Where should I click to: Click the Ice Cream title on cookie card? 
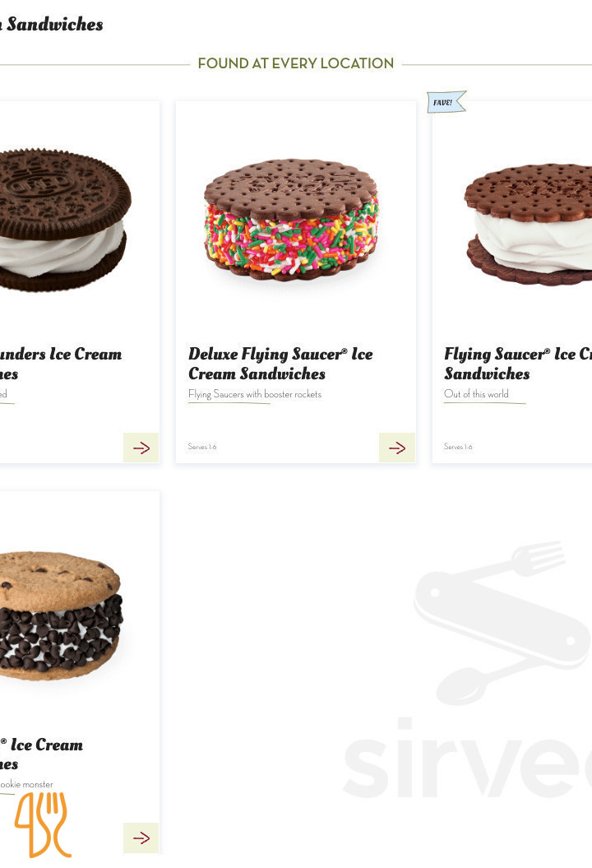pyautogui.click(x=41, y=754)
